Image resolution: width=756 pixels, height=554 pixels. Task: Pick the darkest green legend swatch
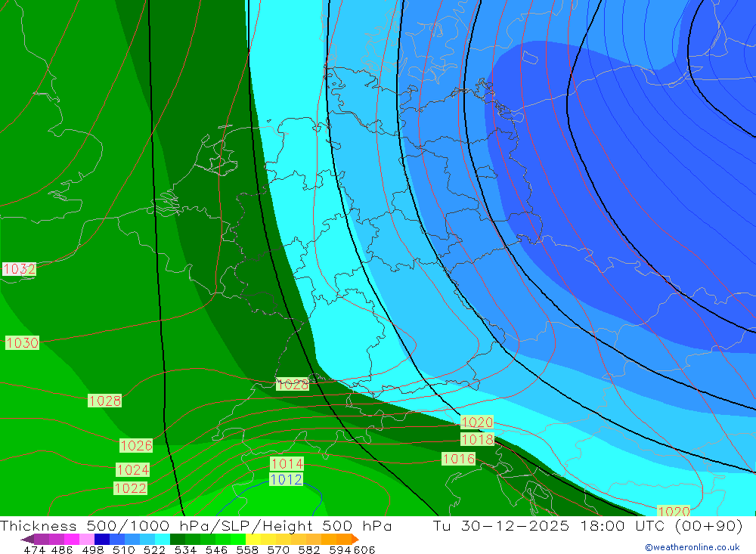[x=178, y=539]
